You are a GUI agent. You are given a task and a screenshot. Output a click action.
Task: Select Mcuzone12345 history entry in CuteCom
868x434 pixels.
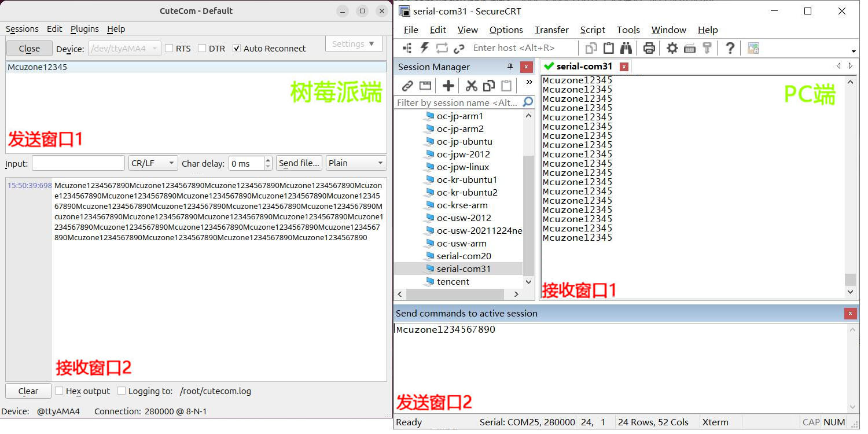point(196,67)
